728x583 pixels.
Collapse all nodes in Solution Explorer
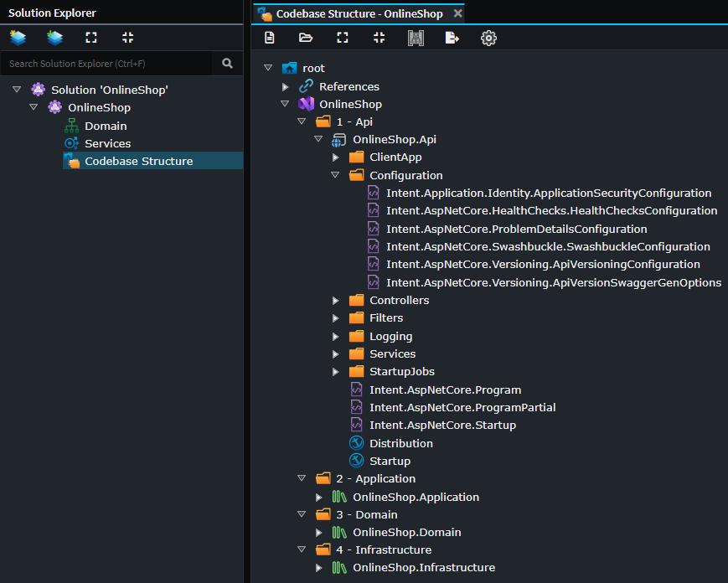tap(127, 37)
